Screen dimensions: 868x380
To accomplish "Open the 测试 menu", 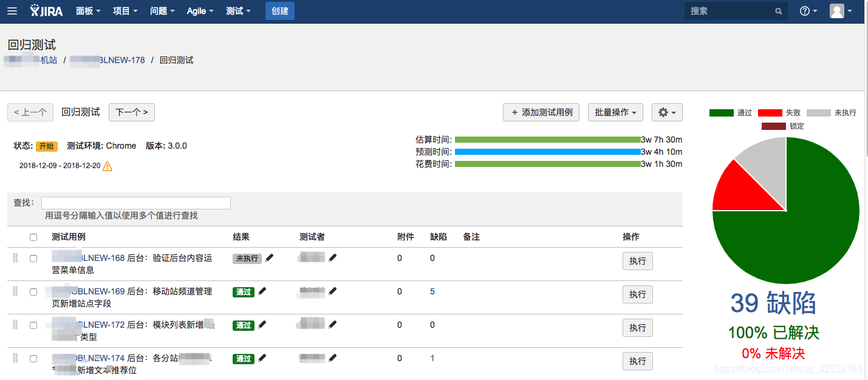I will (x=238, y=11).
